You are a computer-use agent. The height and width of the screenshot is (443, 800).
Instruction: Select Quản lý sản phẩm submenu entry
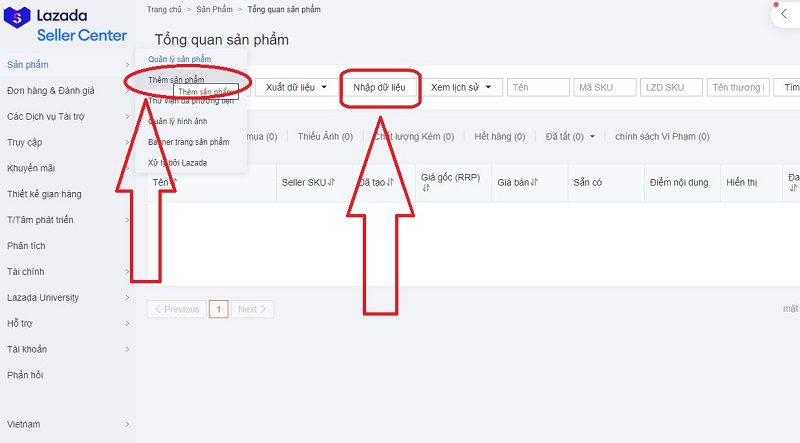180,59
